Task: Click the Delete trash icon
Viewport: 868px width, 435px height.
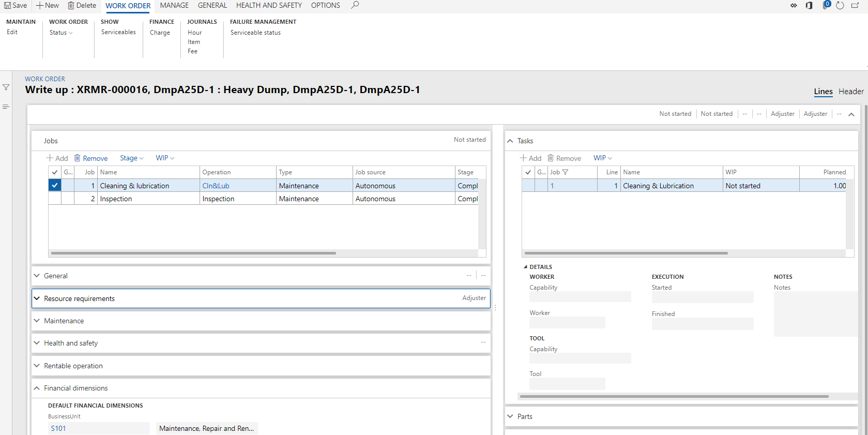Action: tap(71, 5)
